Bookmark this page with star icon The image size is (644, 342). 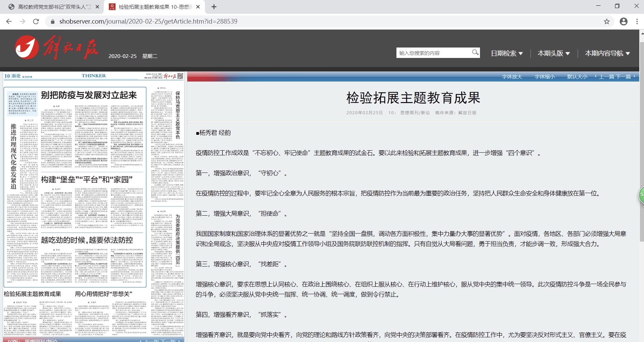(x=607, y=22)
